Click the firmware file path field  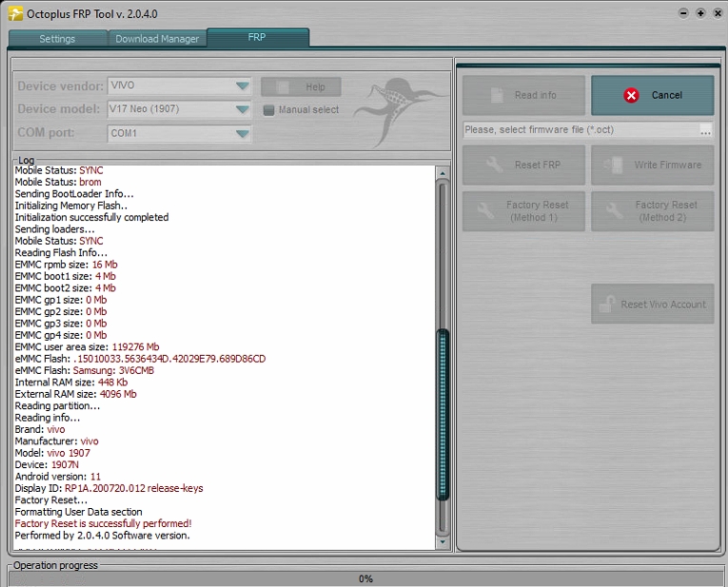580,130
